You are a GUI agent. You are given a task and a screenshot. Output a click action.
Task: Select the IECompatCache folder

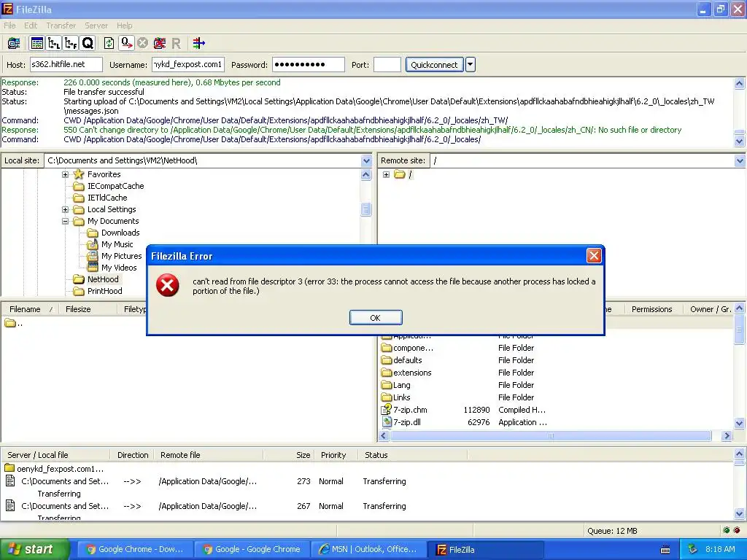click(116, 186)
